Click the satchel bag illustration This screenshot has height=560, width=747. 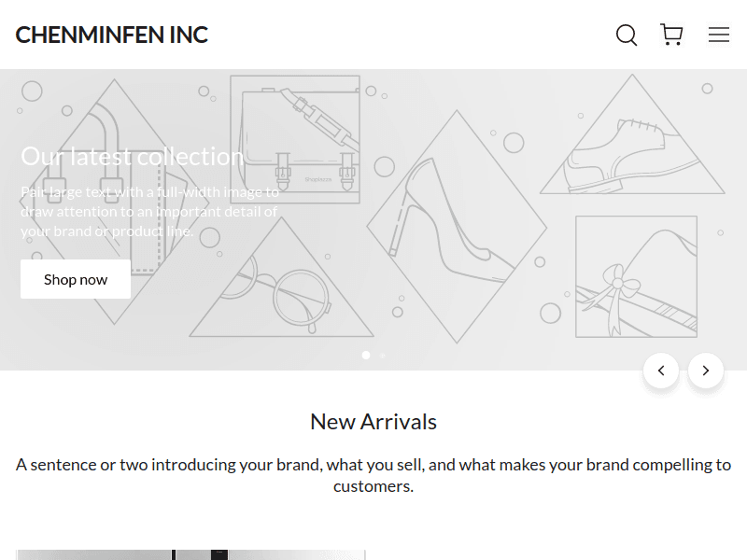click(x=295, y=138)
